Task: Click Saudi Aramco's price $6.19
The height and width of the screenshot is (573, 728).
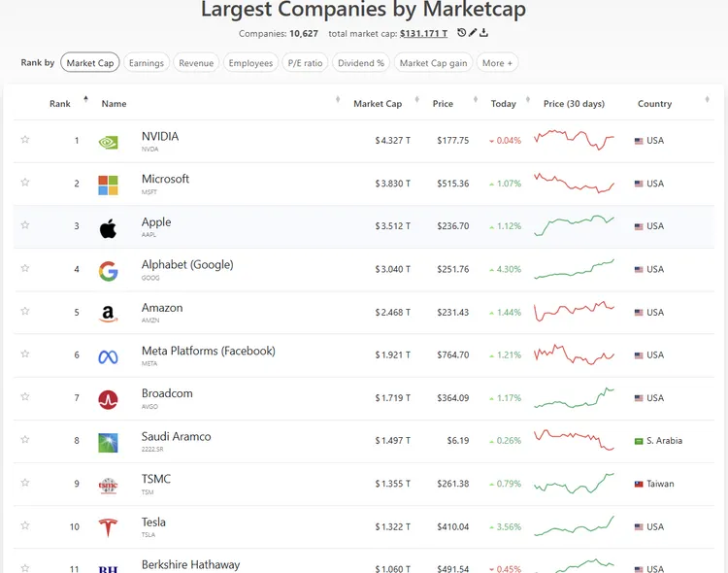Action: point(458,441)
